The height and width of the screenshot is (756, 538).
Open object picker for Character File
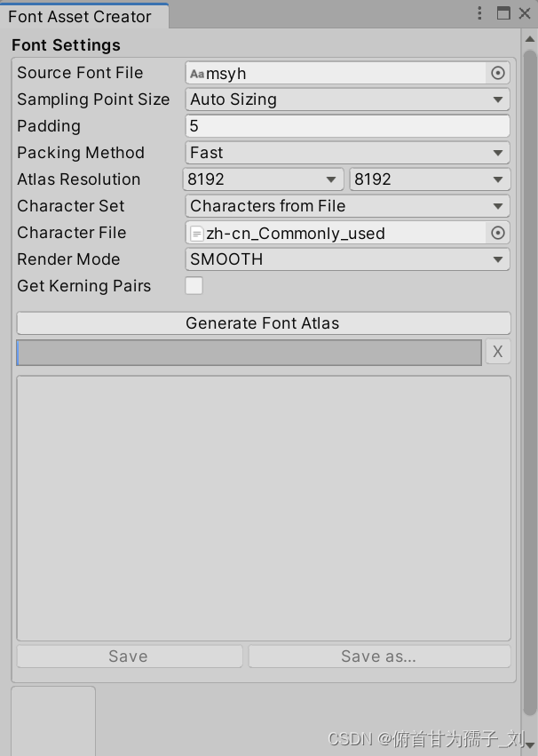coord(497,233)
